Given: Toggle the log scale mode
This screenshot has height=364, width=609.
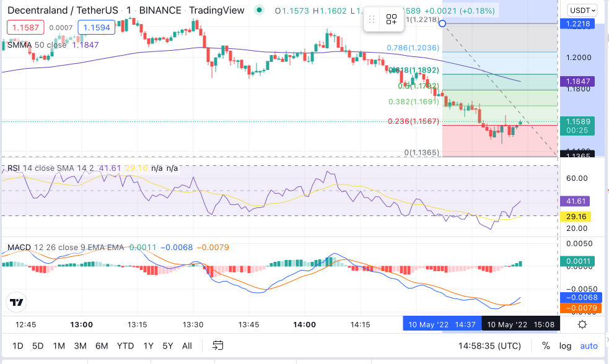Looking at the screenshot, I should [565, 346].
